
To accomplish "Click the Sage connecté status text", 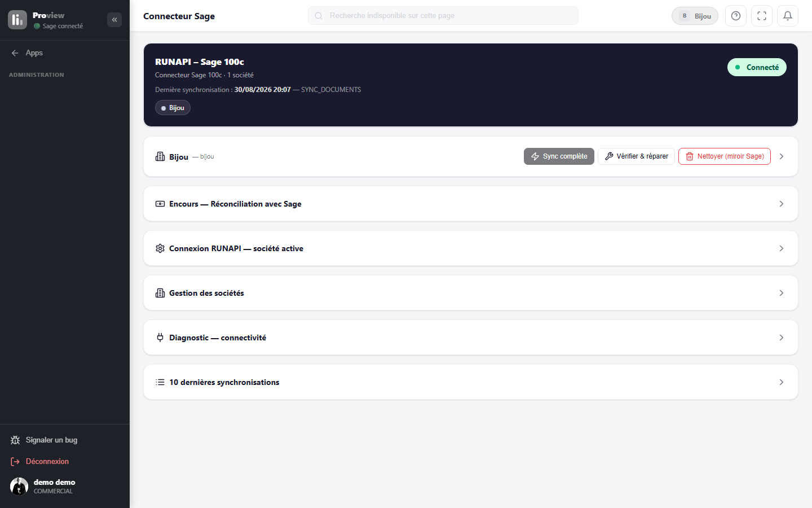I will 63,26.
